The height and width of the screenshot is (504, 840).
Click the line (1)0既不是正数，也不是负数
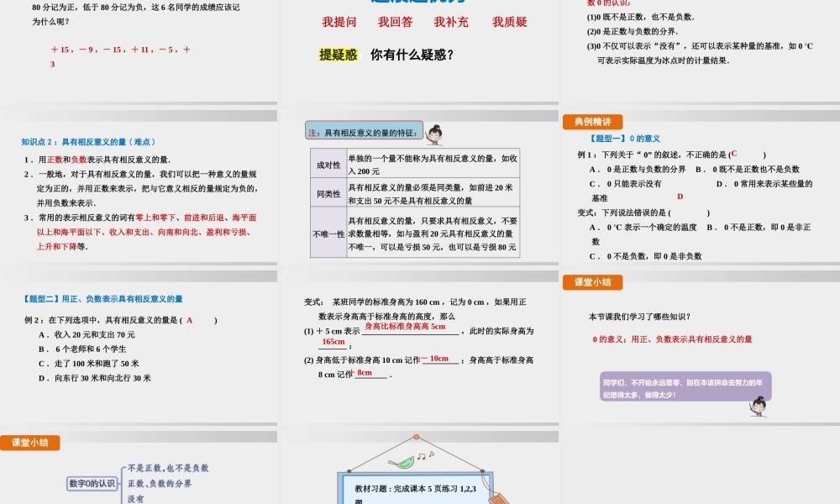click(x=641, y=17)
